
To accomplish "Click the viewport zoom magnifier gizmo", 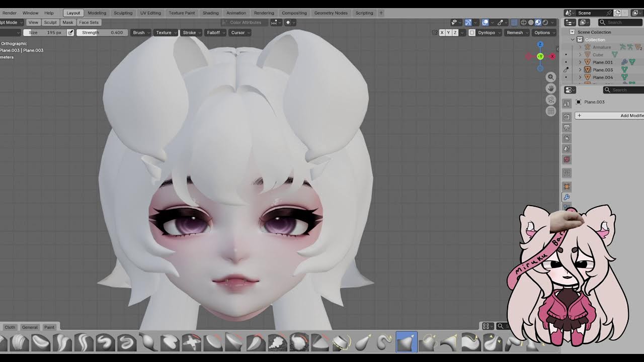I will click(x=551, y=77).
